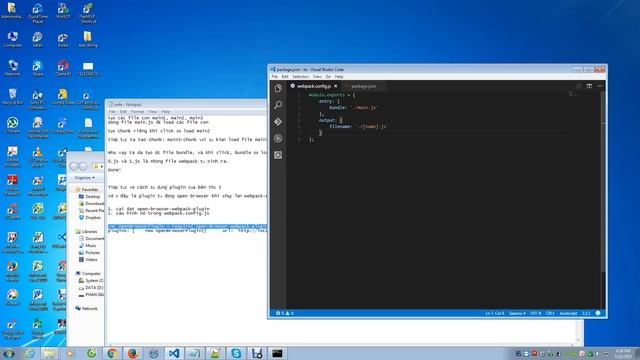The image size is (640, 360).
Task: Click the './main.js' string in the editor
Action: 364,107
